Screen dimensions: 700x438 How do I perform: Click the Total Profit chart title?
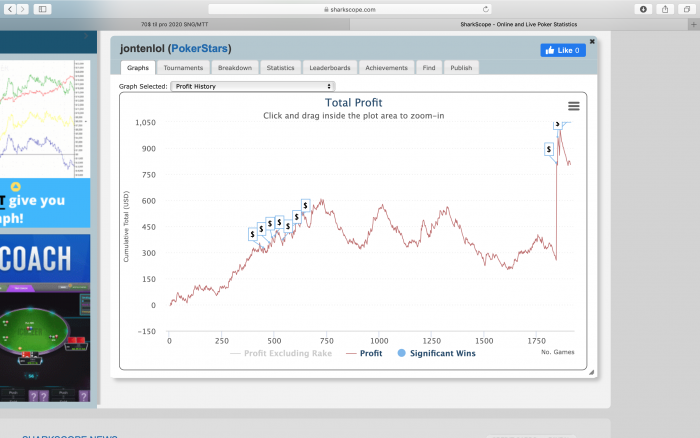(354, 103)
